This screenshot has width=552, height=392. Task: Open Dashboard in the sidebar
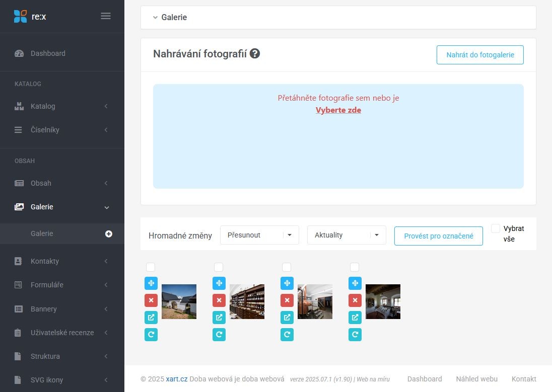[x=48, y=53]
